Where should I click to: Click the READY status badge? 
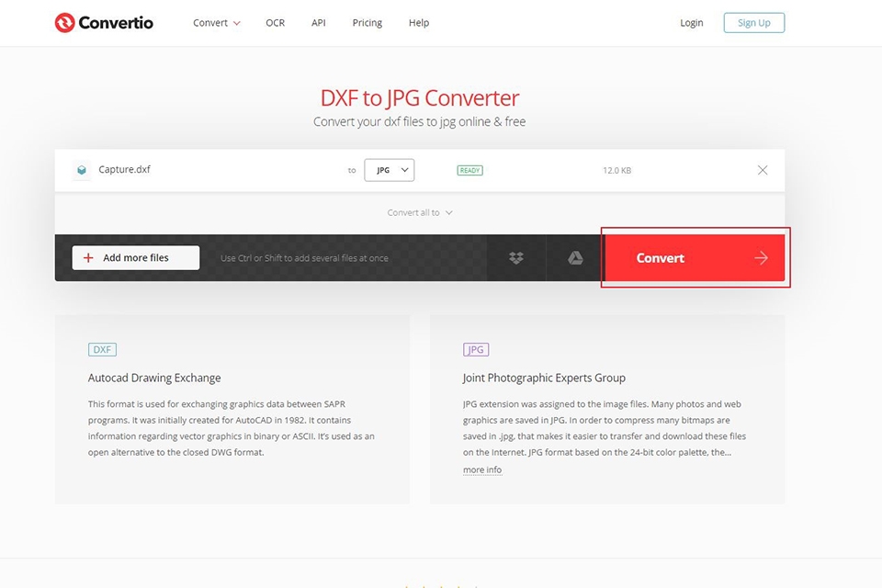469,170
